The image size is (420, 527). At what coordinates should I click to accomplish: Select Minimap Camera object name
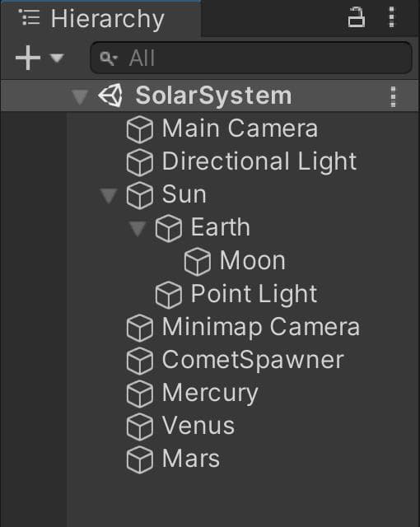pos(261,327)
